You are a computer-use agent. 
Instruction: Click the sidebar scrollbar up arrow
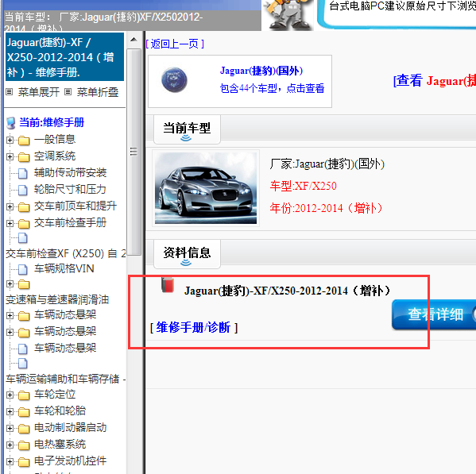tap(134, 40)
